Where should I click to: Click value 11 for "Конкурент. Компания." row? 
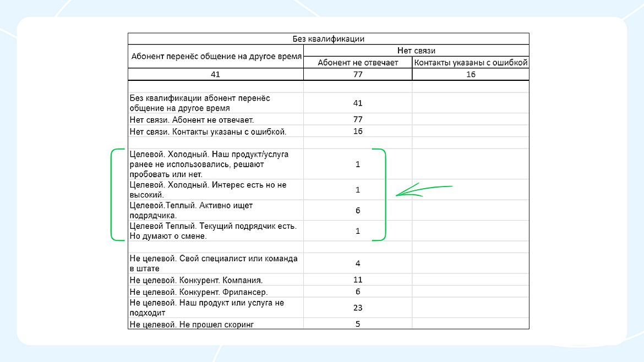358,280
